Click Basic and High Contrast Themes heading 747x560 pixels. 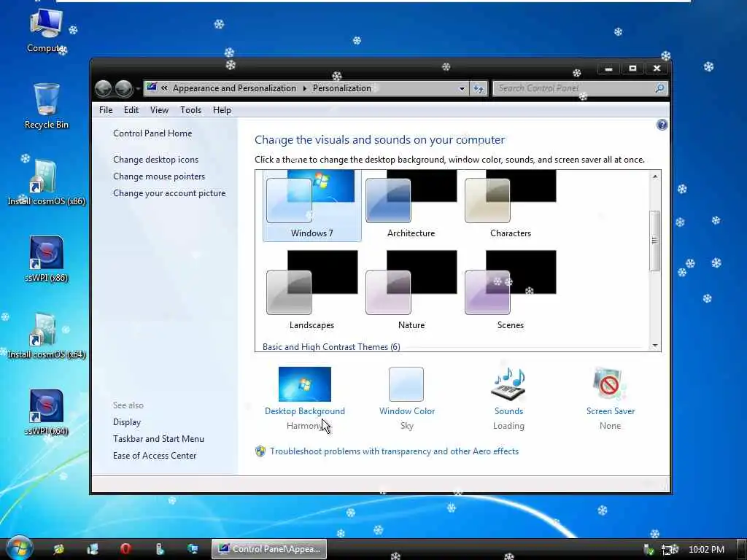click(x=331, y=346)
